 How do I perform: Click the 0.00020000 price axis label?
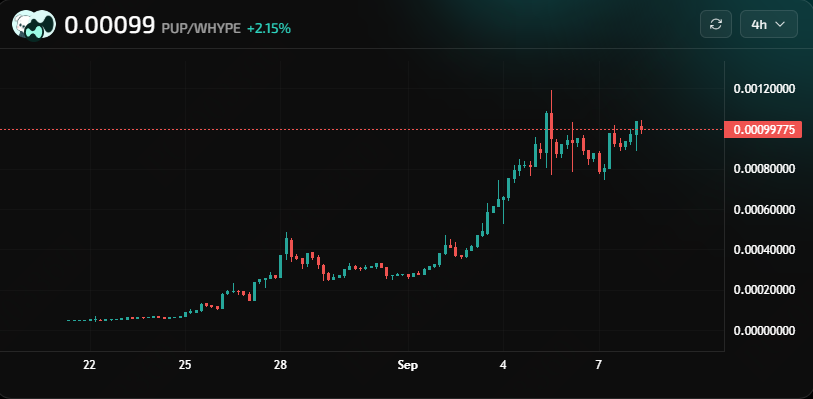[764, 290]
